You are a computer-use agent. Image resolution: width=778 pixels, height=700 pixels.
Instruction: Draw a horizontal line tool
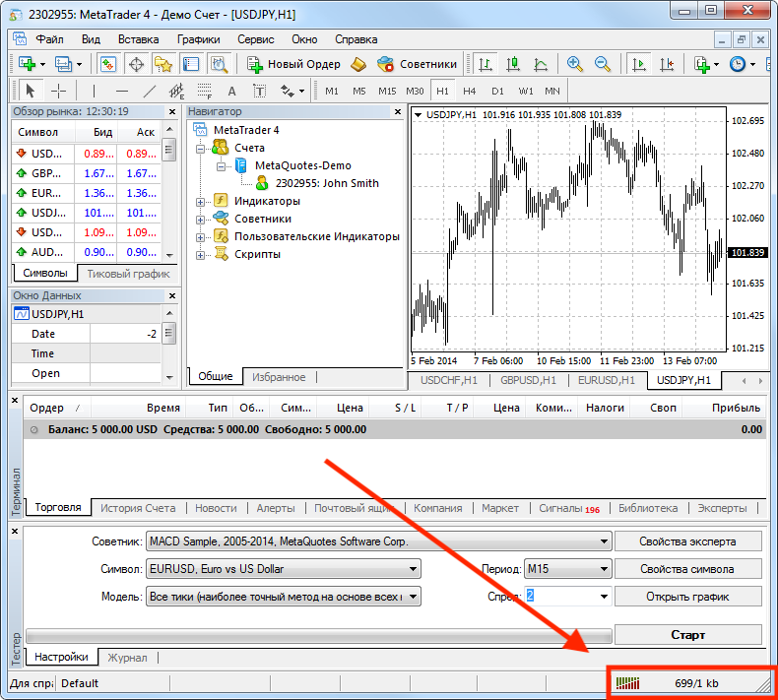coord(121,91)
